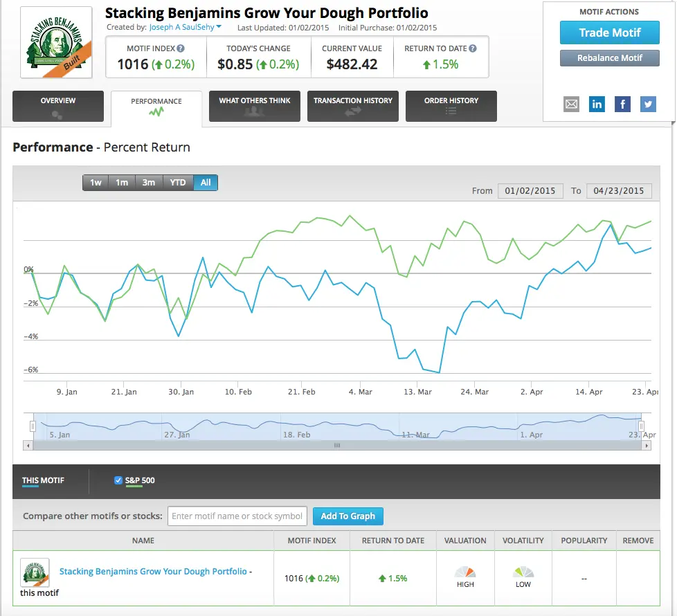677x616 pixels.
Task: Share motif on LinkedIn icon
Action: (597, 104)
